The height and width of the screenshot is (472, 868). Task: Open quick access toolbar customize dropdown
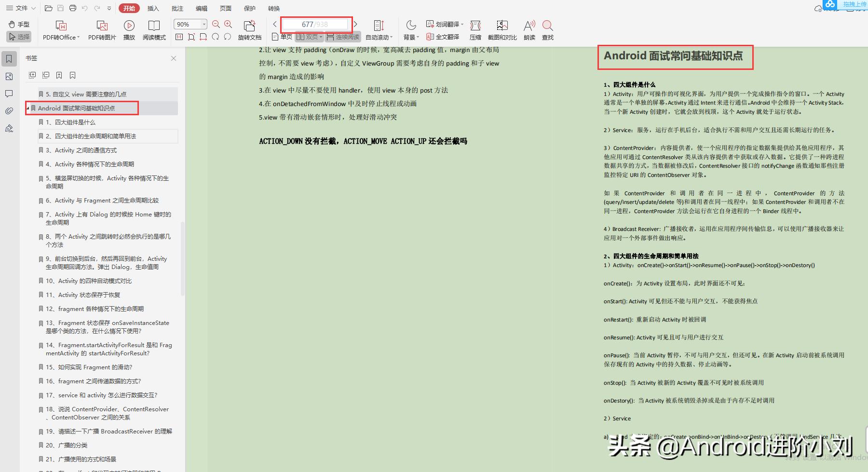(109, 8)
